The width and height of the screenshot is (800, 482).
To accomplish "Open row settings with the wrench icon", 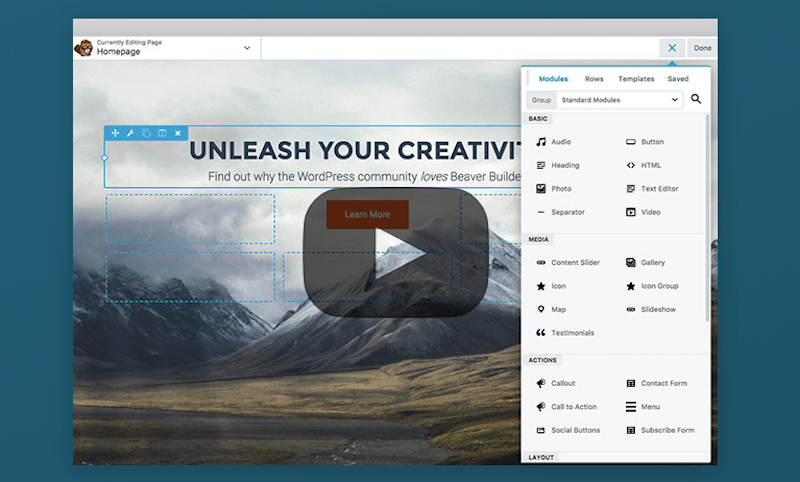I will 130,133.
